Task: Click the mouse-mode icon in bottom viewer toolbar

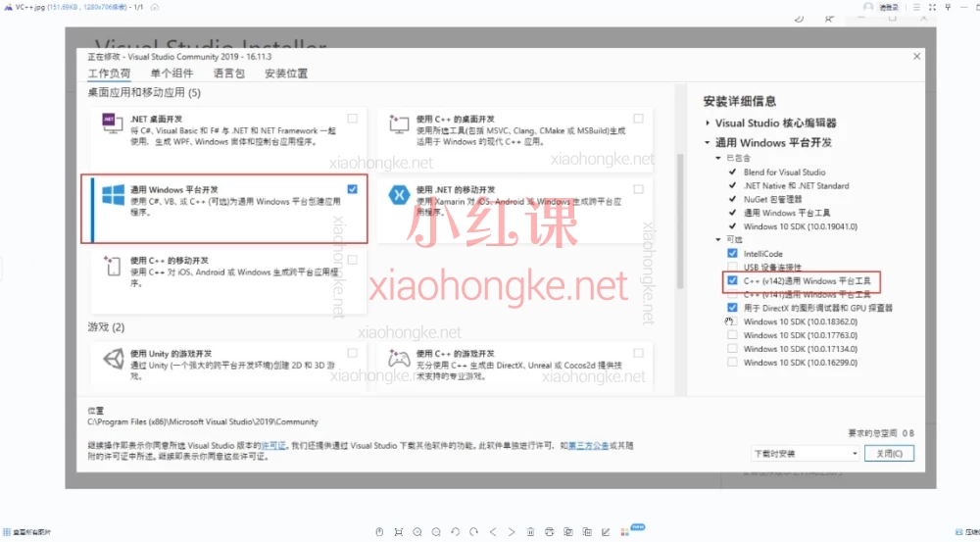Action: (379, 532)
